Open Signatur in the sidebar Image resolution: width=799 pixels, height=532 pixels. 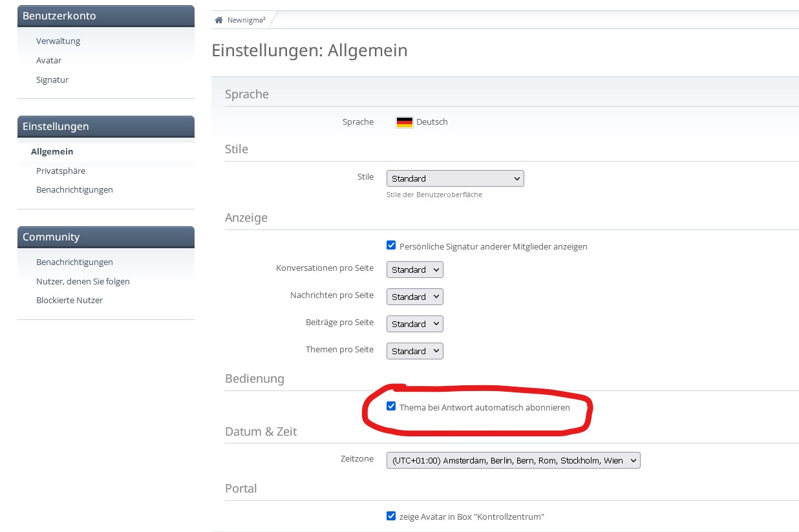coord(52,80)
